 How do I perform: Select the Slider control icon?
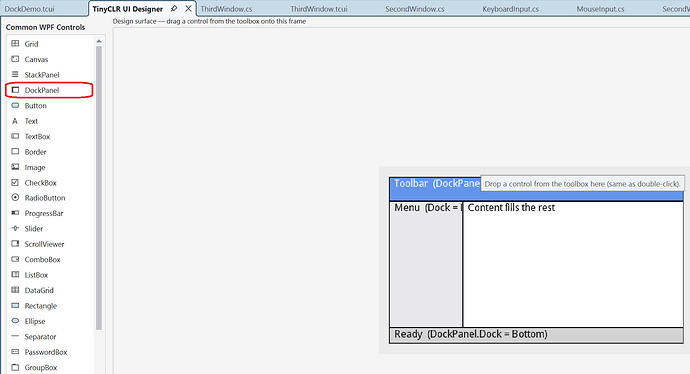tap(15, 228)
